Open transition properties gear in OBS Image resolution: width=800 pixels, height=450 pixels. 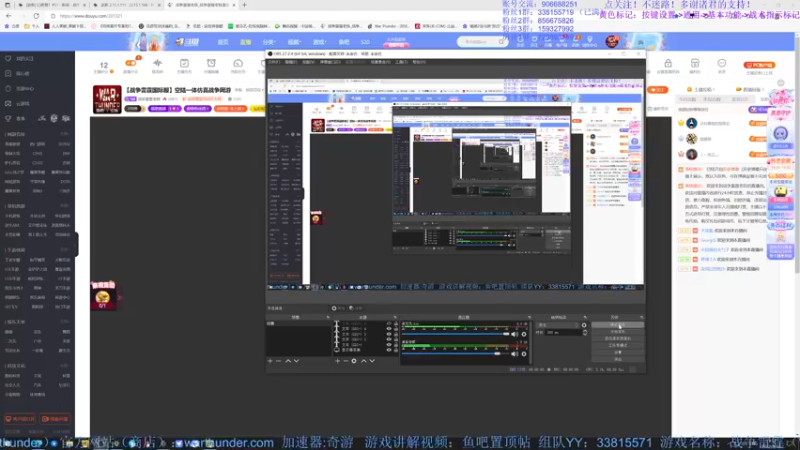coord(584,325)
